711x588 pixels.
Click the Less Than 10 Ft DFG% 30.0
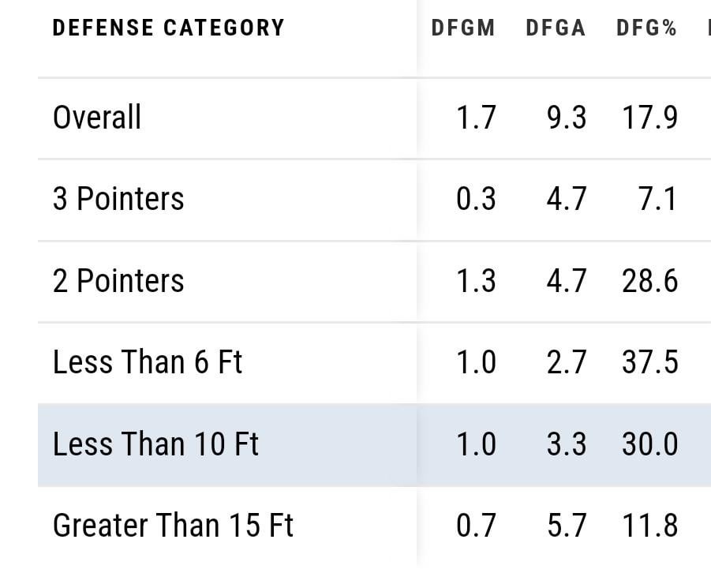pos(649,444)
